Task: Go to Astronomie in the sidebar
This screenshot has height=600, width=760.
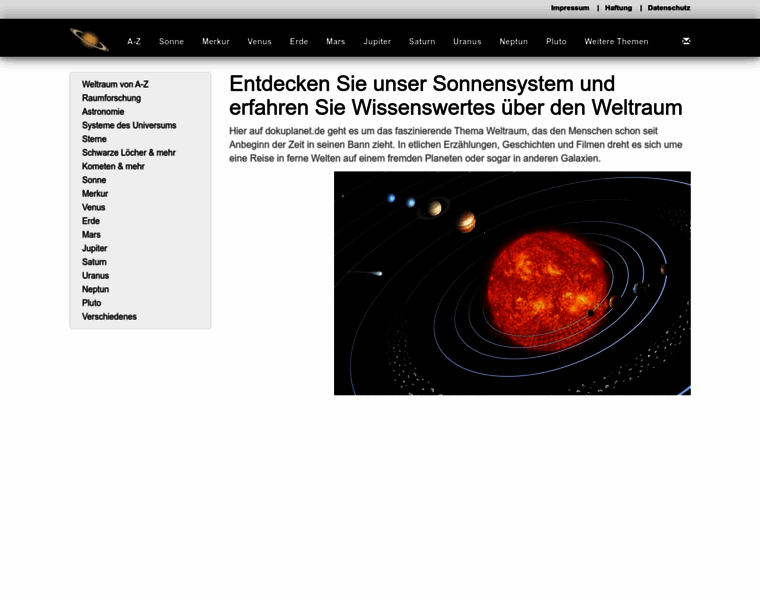Action: 103,111
